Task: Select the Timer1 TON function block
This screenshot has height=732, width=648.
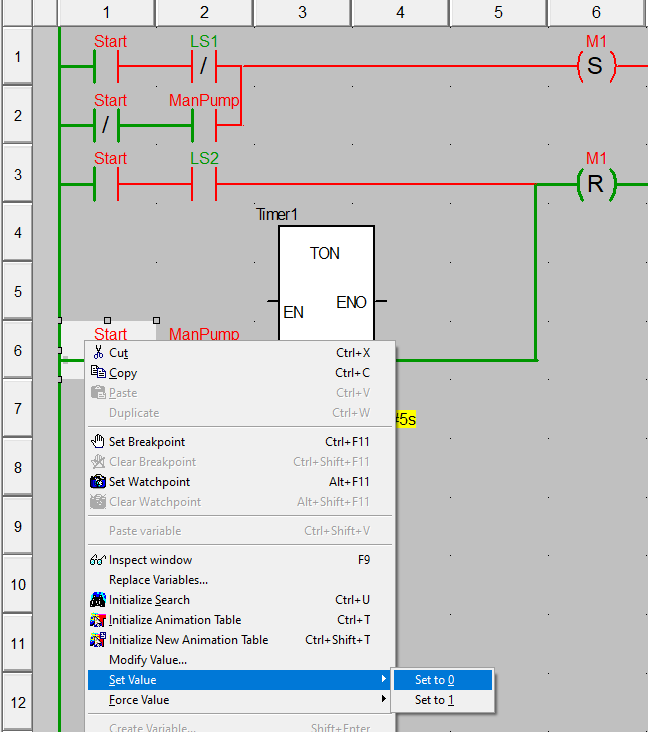Action: (x=326, y=285)
